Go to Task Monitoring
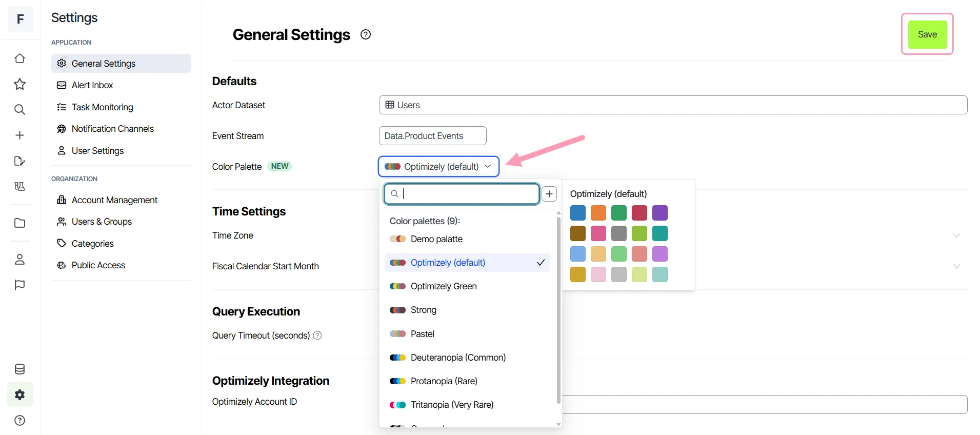The image size is (980, 435). tap(121, 107)
